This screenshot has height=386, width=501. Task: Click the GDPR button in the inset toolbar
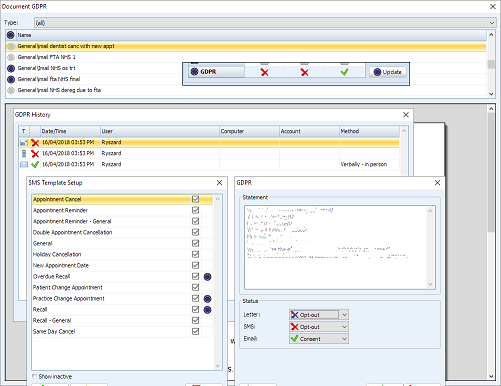click(216, 72)
